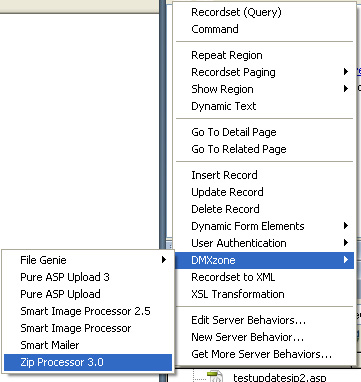This screenshot has height=382, width=361.
Task: Open Edit Server Behaviors dialog
Action: point(264,320)
